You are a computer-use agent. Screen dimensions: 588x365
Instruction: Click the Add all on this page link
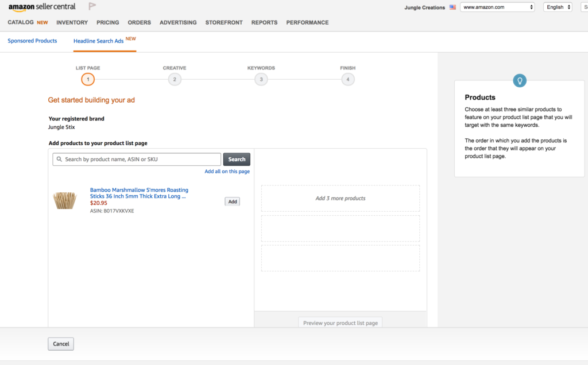coord(227,172)
